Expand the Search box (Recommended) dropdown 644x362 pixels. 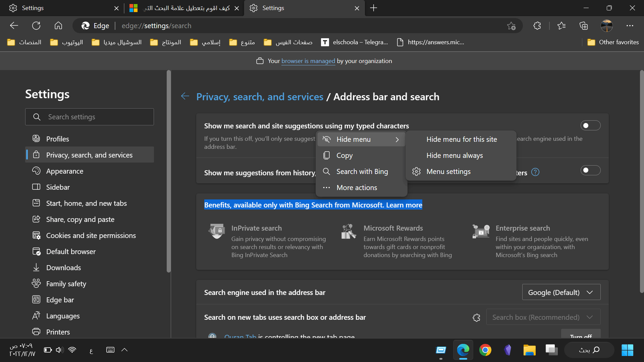point(543,317)
